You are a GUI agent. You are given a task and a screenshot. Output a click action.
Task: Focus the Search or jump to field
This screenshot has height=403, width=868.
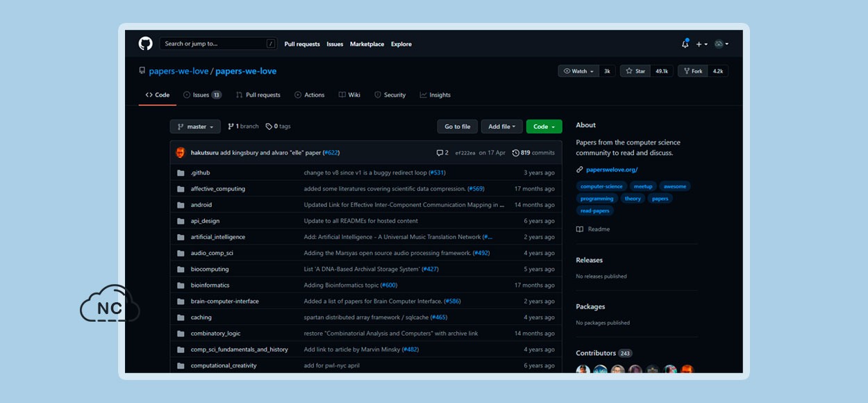pyautogui.click(x=218, y=44)
